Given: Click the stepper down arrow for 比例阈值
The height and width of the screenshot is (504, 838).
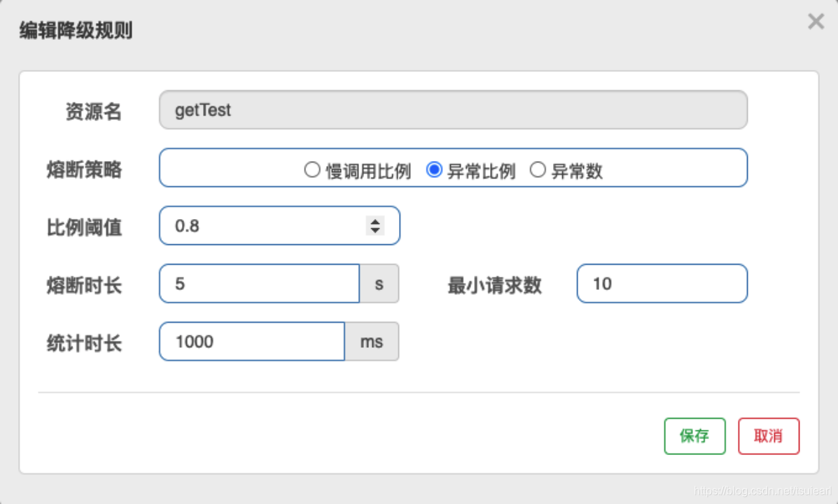Looking at the screenshot, I should tap(375, 230).
